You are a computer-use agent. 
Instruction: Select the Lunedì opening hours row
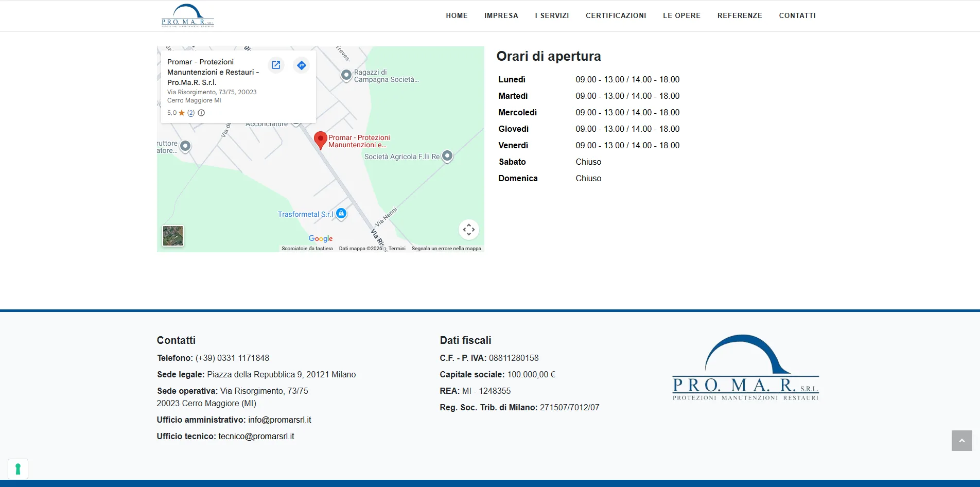[589, 79]
